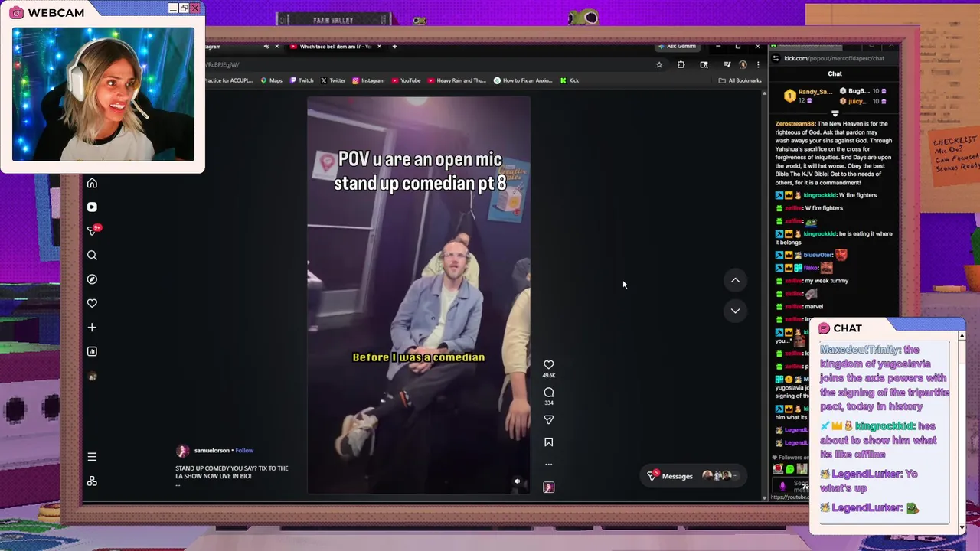
Task: Go to previous reel with up chevron
Action: point(735,280)
